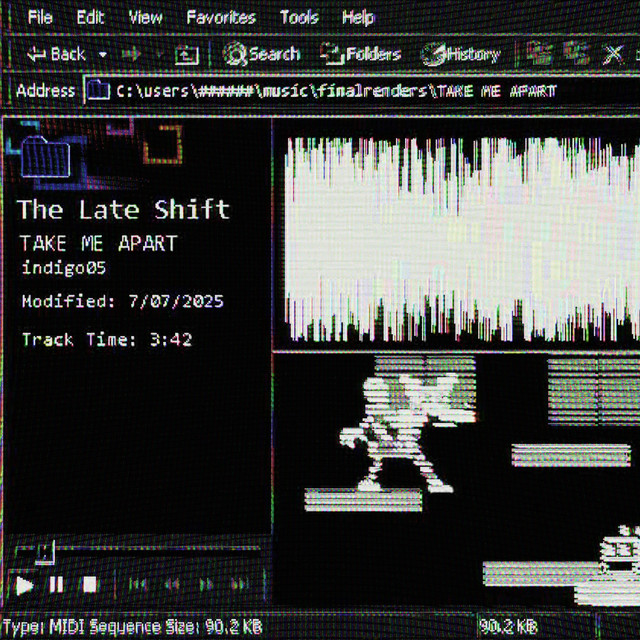Skip to the next track

click(x=240, y=584)
